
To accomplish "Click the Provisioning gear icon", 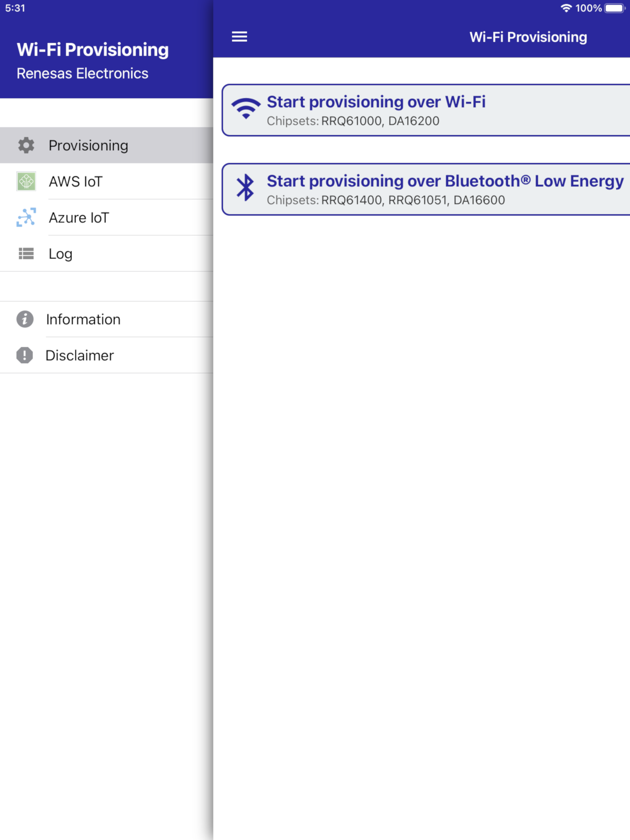I will tap(26, 145).
